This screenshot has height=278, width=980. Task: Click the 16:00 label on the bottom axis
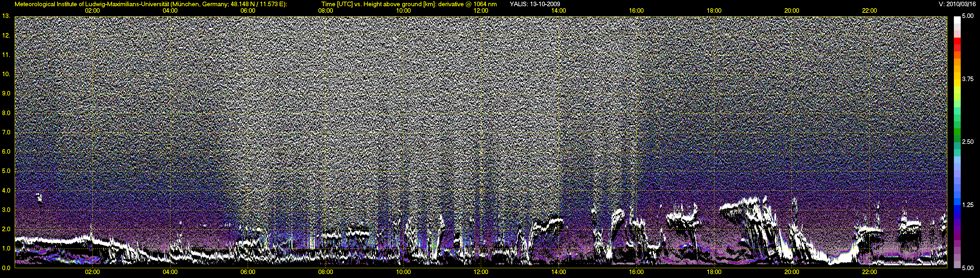636,272
